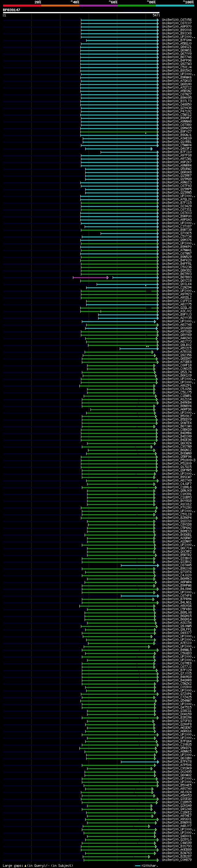This screenshot has height=868, width=197.
Task: Click hit label UniRef100_Q0ILK4
Action: (176, 284)
